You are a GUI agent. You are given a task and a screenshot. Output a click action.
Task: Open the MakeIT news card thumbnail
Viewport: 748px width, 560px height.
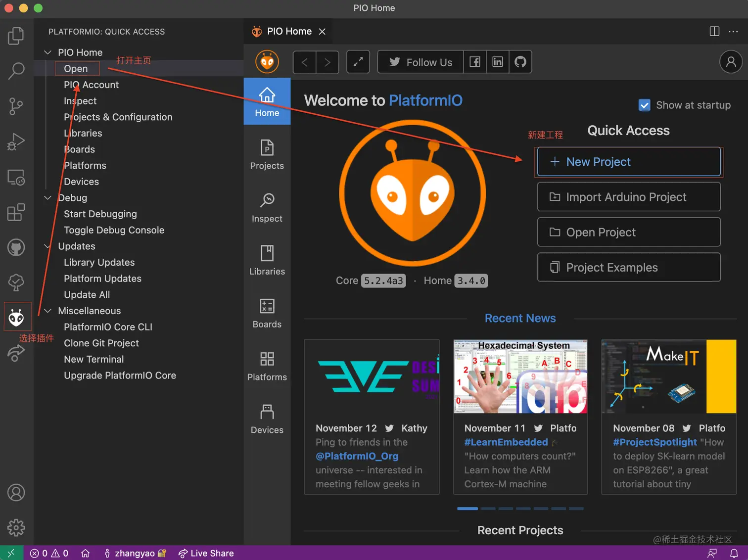pyautogui.click(x=669, y=376)
